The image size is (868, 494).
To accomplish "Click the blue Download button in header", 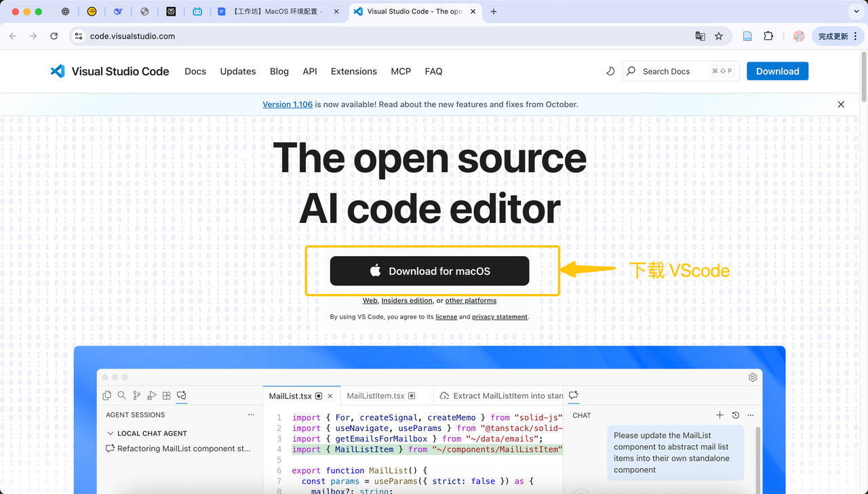I will pos(777,71).
